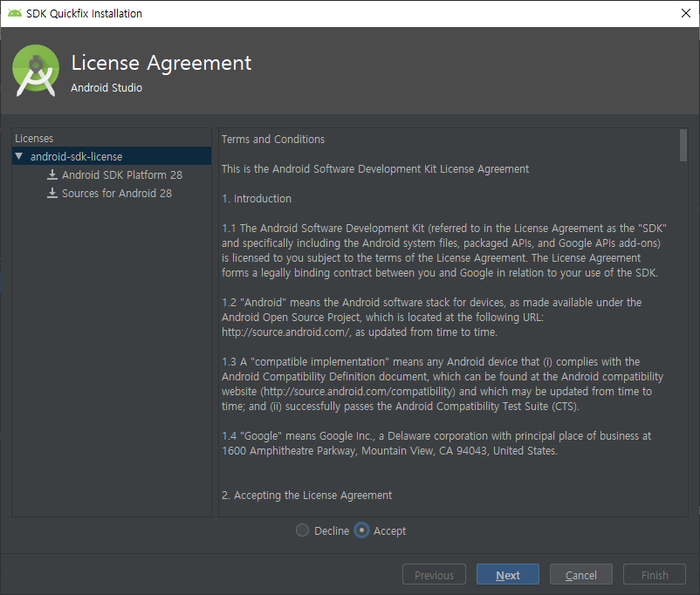This screenshot has height=595, width=700.
Task: Choose the Accept radio button
Action: [361, 530]
